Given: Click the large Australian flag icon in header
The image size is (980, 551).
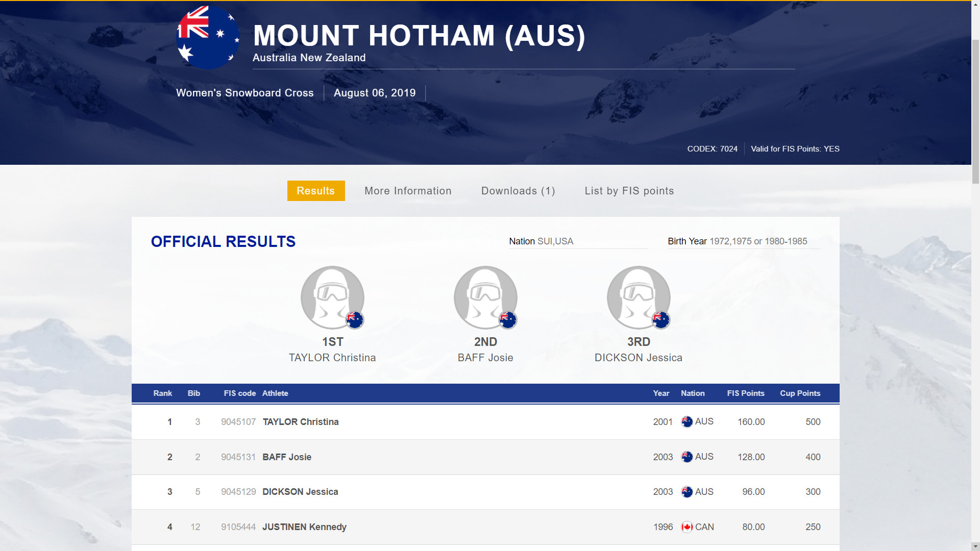Looking at the screenshot, I should [208, 37].
